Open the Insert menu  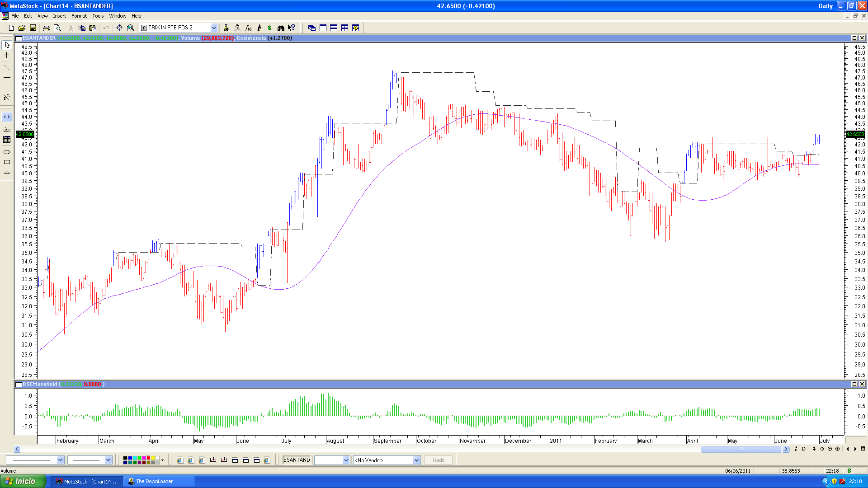click(x=59, y=16)
